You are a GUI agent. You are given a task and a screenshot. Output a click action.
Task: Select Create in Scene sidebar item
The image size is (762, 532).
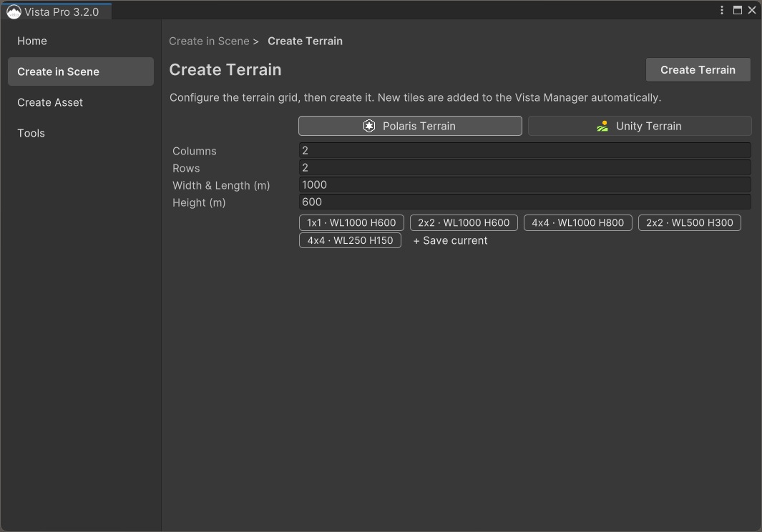[x=81, y=72]
